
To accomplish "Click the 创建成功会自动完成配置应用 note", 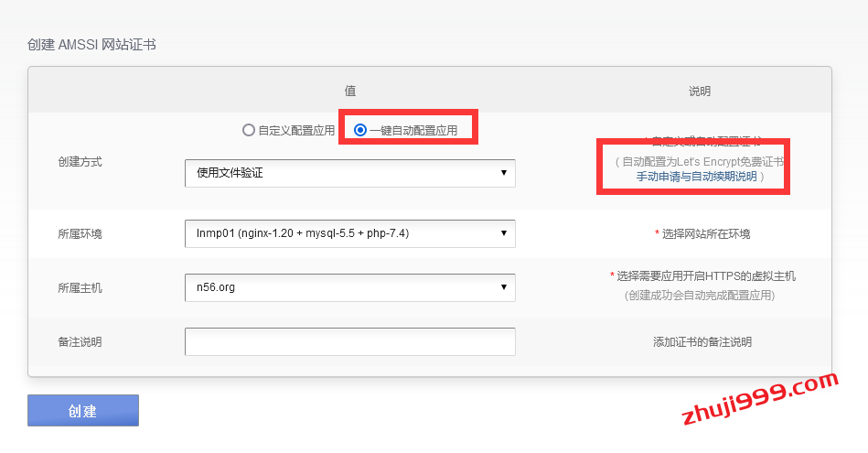I will point(700,296).
